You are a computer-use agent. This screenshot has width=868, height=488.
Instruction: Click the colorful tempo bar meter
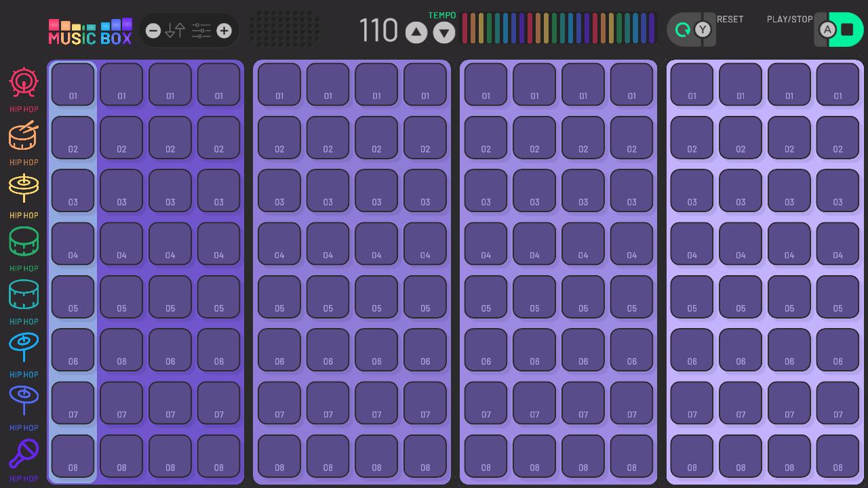558,28
